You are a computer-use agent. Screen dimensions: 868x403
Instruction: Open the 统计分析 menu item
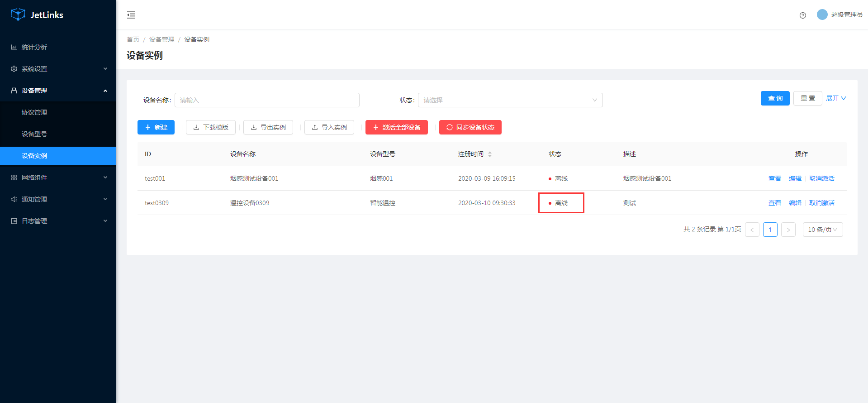tap(34, 47)
